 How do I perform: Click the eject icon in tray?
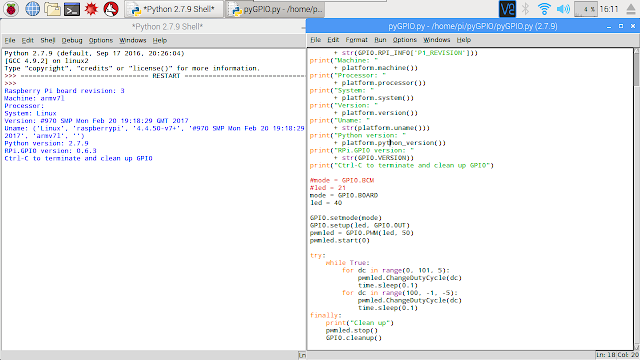tap(631, 9)
